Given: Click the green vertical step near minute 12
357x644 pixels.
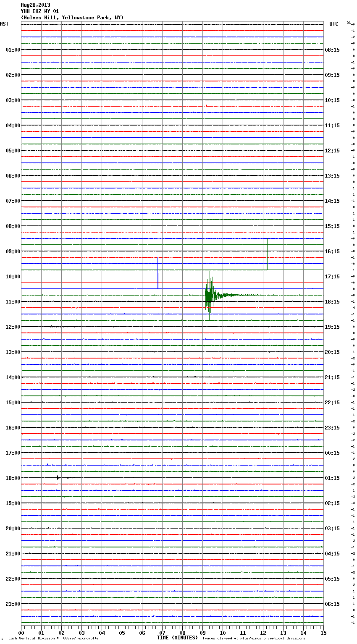Looking at the screenshot, I should click(267, 254).
